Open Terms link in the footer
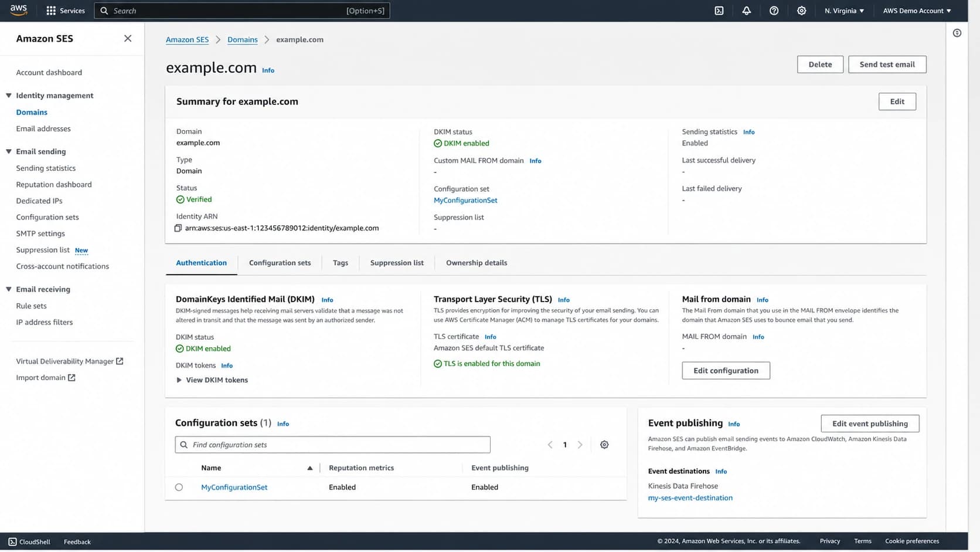980x552 pixels. click(x=863, y=541)
